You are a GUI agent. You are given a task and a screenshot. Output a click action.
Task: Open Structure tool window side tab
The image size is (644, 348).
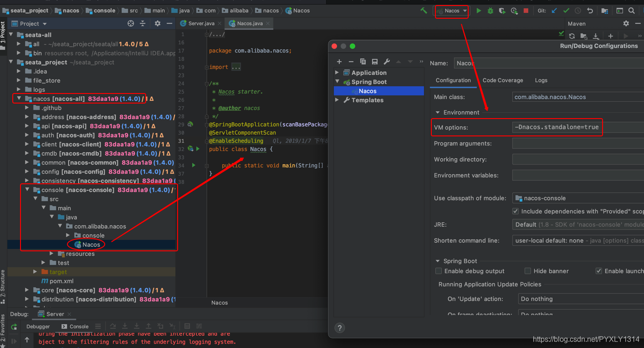[x=3, y=286]
